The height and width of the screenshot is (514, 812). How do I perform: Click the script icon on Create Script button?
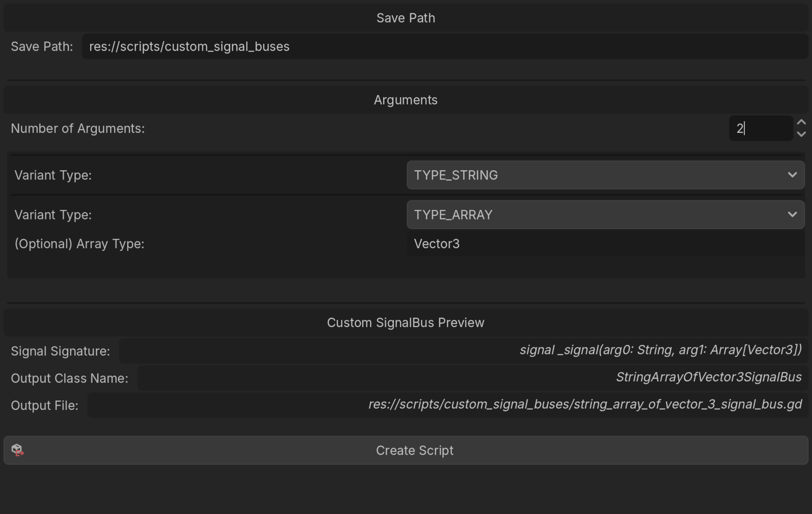[17, 450]
